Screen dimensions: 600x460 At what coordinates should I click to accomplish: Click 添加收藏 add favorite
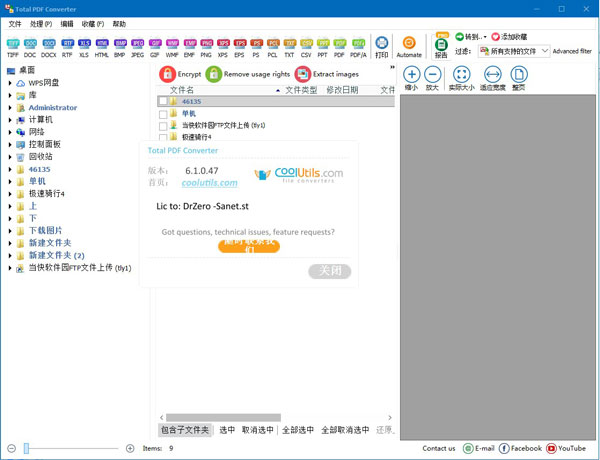pyautogui.click(x=509, y=37)
